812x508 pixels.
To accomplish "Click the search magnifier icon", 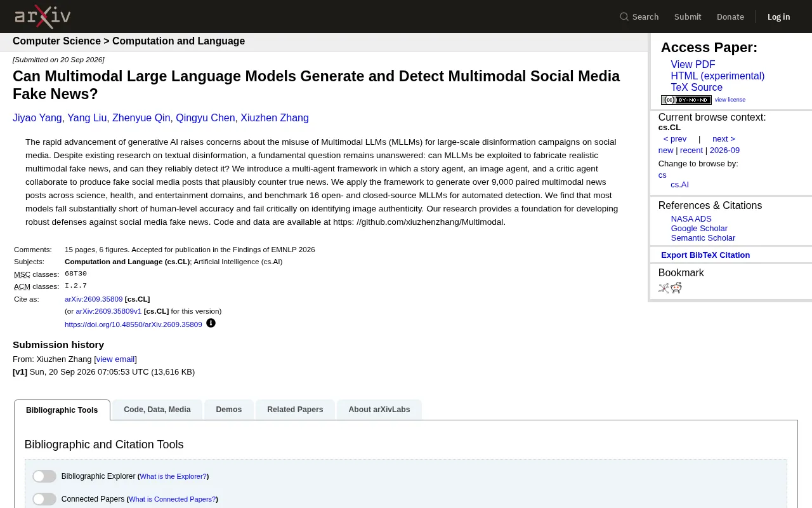I will tap(624, 17).
